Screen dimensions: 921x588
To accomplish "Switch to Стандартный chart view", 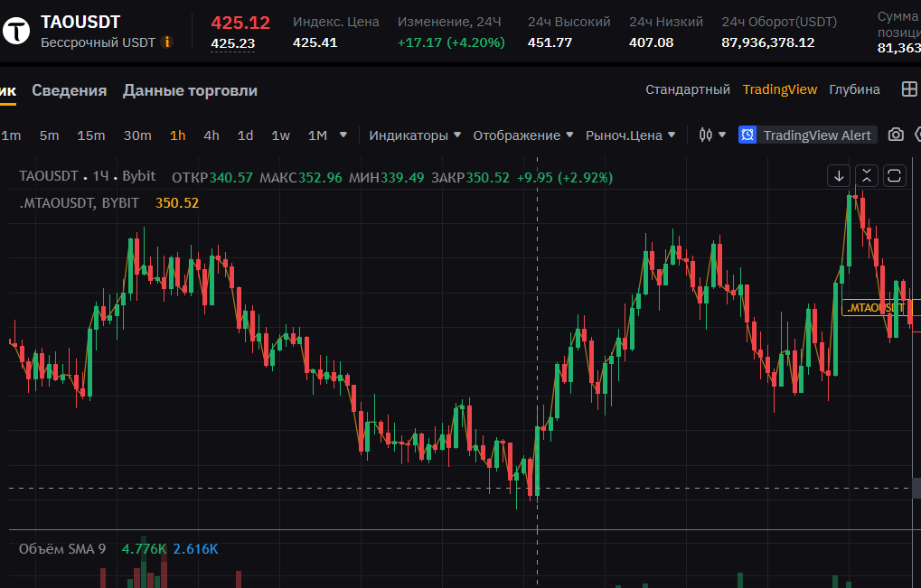I will click(688, 89).
